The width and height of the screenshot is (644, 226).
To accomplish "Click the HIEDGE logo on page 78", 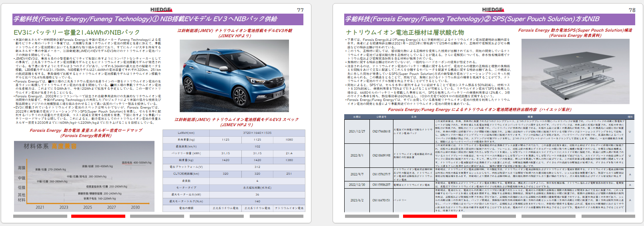I will [x=493, y=10].
